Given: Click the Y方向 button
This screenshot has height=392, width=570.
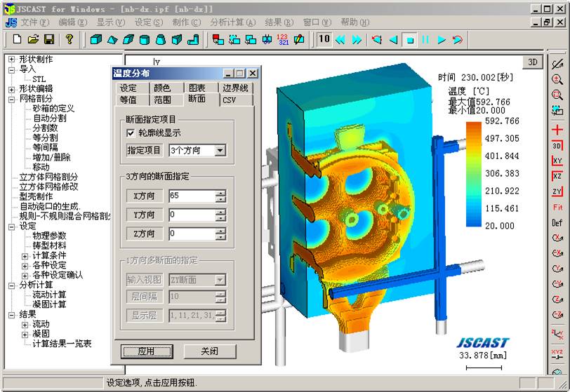Looking at the screenshot, I should [x=144, y=215].
